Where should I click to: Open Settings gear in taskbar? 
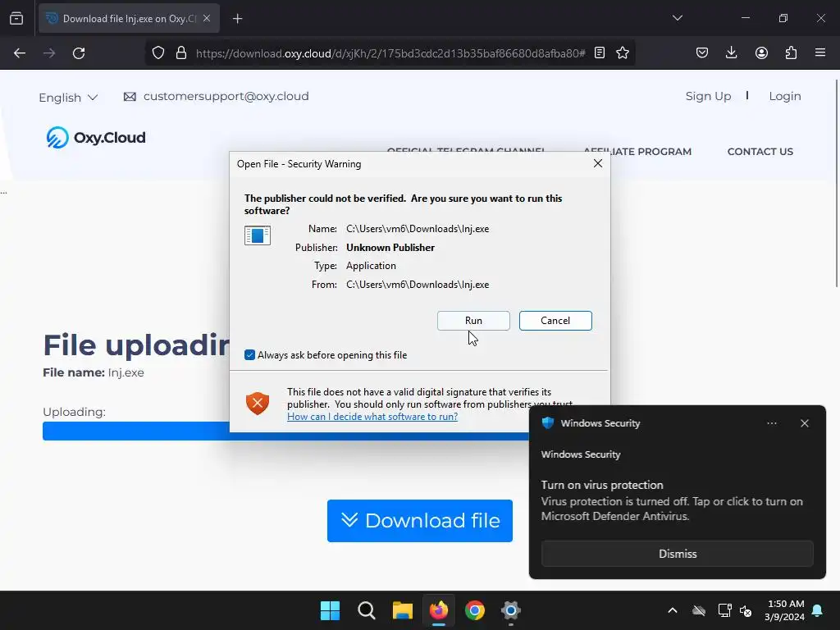511,610
